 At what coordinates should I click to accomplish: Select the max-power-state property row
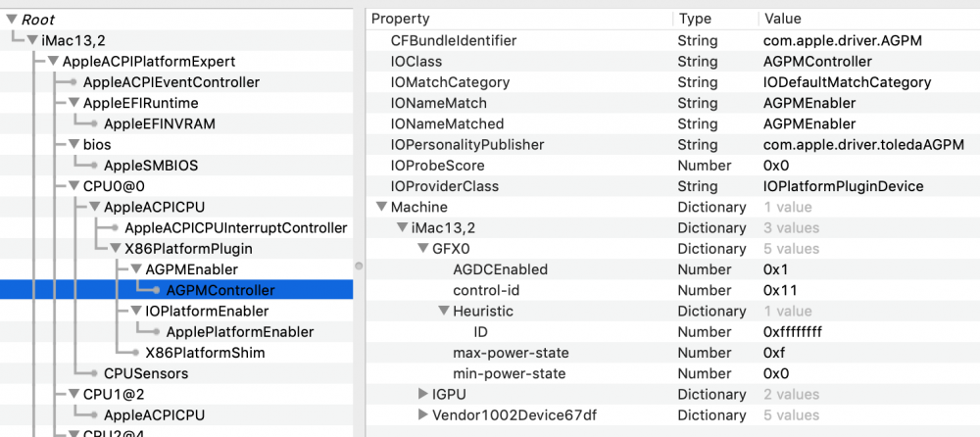tap(672, 353)
